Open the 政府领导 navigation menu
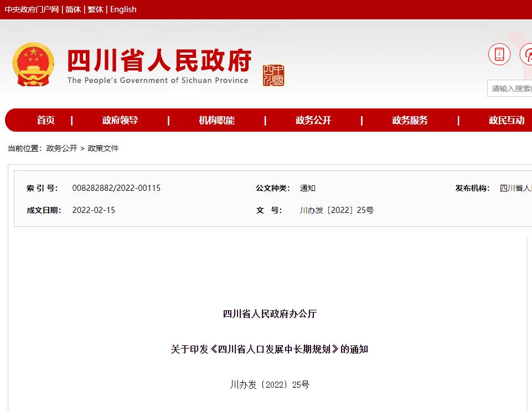Screen dimensions: 532x411 [x=120, y=120]
